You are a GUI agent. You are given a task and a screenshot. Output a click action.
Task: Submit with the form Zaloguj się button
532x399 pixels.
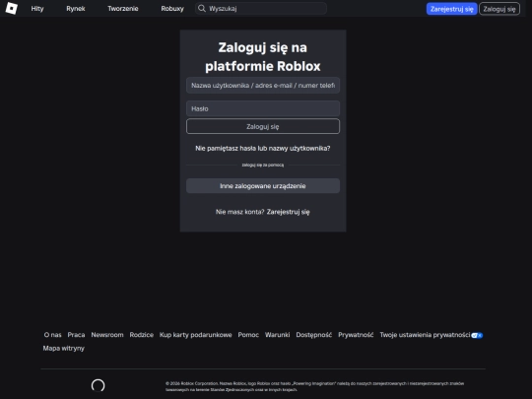263,126
